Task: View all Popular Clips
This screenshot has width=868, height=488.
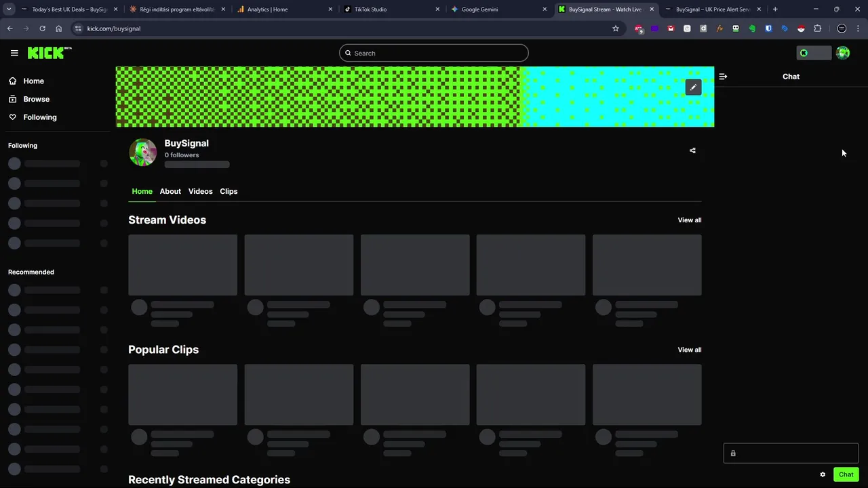Action: click(690, 350)
